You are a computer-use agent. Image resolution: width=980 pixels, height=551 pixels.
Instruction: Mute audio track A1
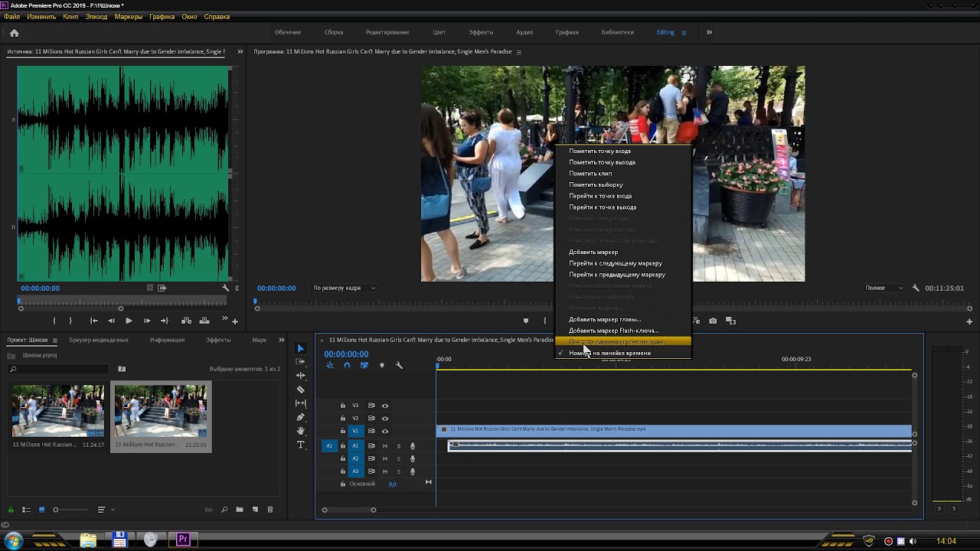(x=385, y=445)
